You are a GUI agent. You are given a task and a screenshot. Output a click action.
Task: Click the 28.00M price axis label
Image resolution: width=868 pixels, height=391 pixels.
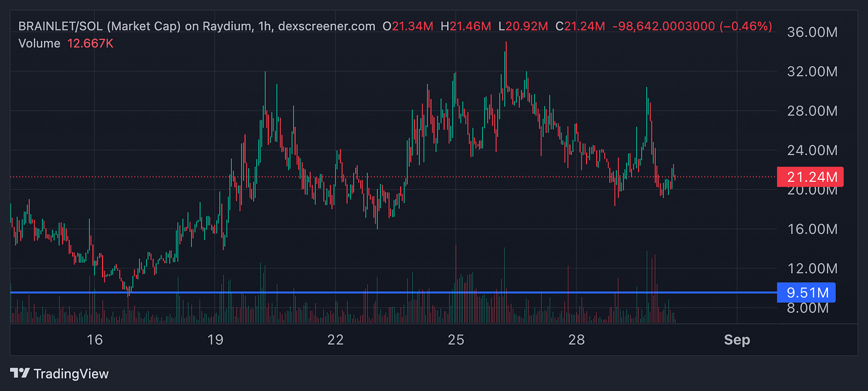[812, 111]
